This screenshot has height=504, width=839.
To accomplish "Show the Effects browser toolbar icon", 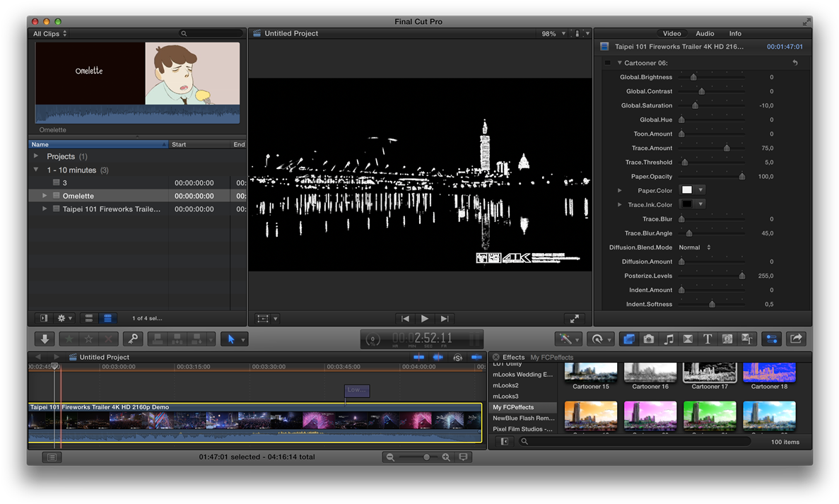I will click(x=628, y=339).
